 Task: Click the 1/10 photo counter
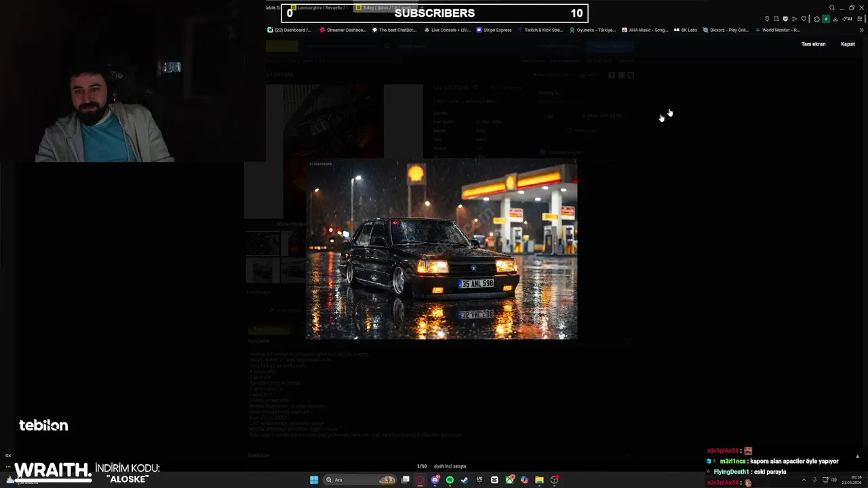click(422, 466)
